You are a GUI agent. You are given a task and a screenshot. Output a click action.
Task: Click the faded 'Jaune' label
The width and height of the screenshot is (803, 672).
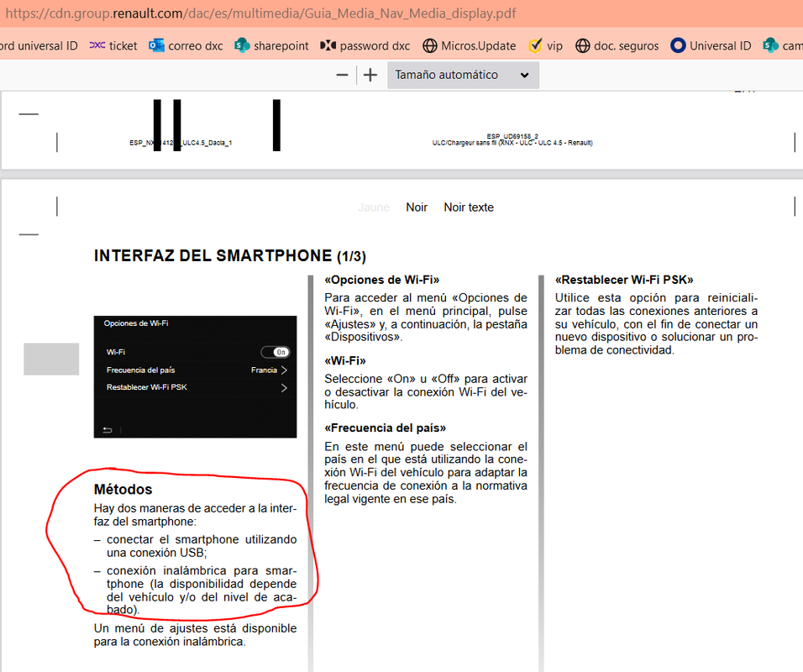(374, 207)
